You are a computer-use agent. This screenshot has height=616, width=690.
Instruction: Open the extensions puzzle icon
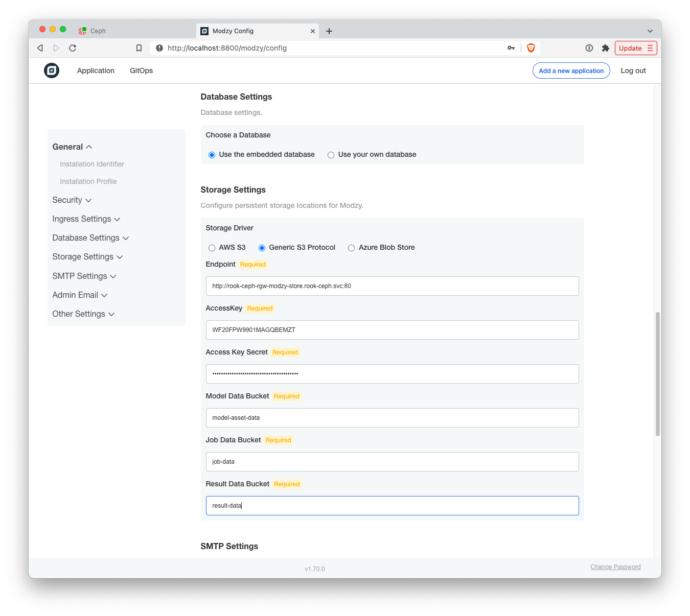coord(606,48)
